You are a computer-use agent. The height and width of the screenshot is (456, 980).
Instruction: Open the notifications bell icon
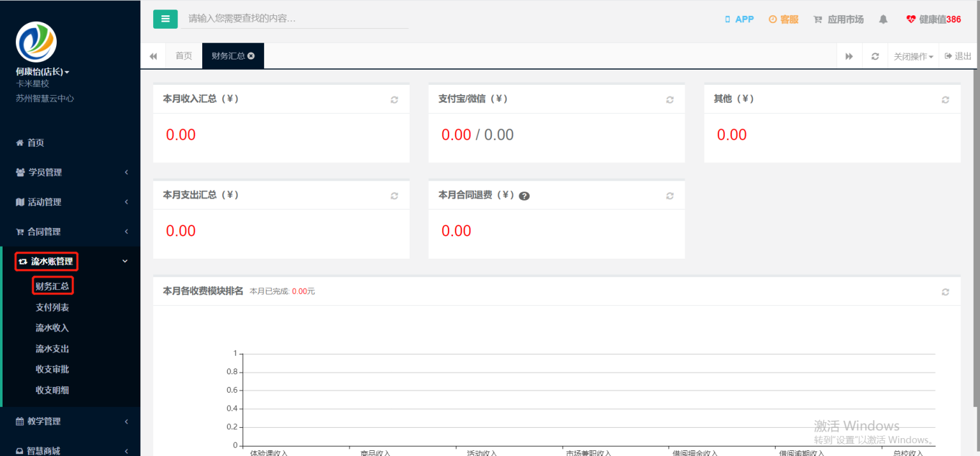pos(883,19)
